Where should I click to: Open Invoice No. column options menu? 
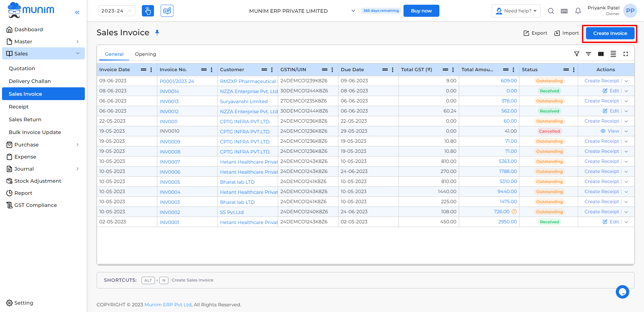(212, 70)
